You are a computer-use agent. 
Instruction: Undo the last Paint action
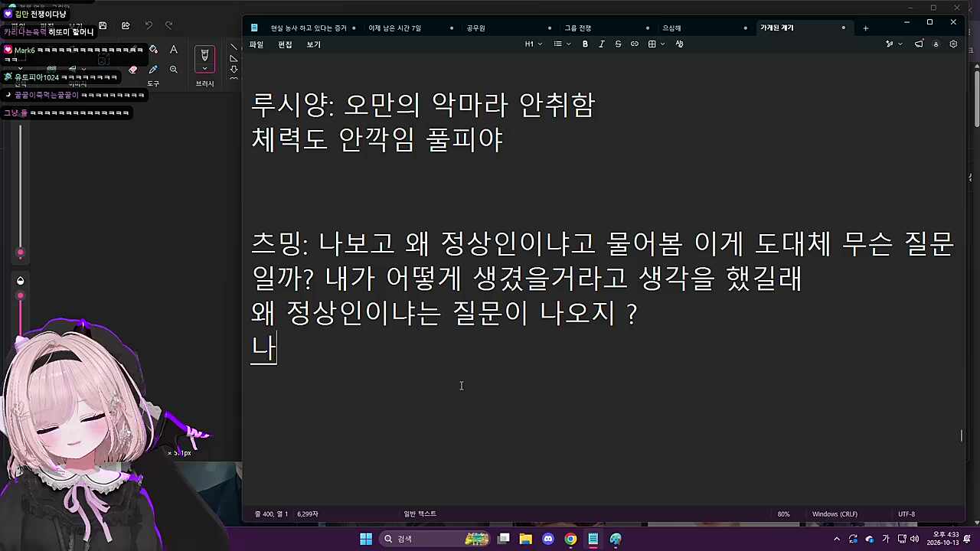(x=149, y=25)
